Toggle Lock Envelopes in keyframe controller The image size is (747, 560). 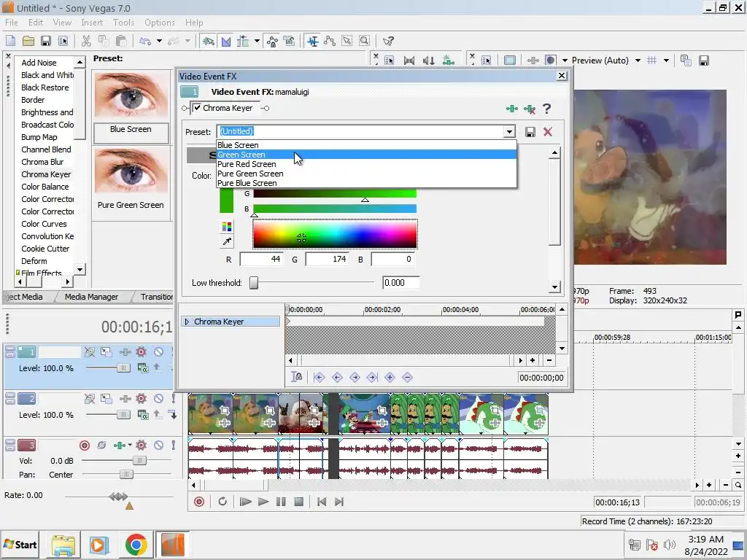296,377
